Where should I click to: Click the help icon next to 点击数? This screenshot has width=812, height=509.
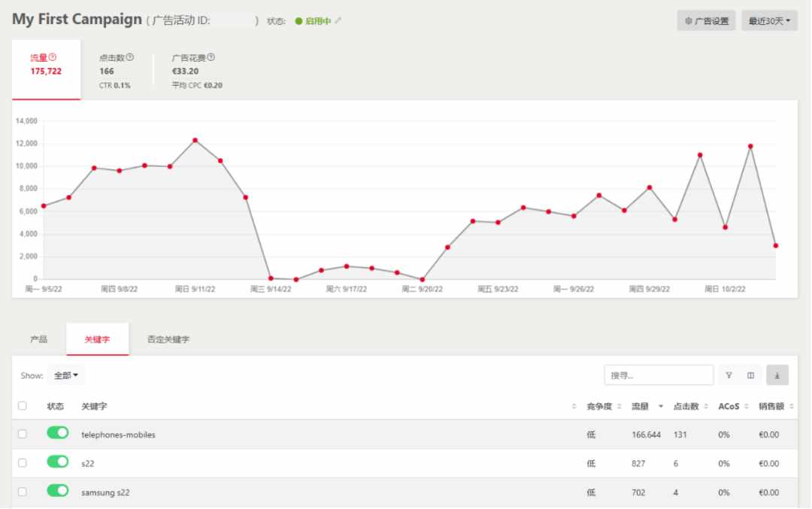click(x=130, y=57)
